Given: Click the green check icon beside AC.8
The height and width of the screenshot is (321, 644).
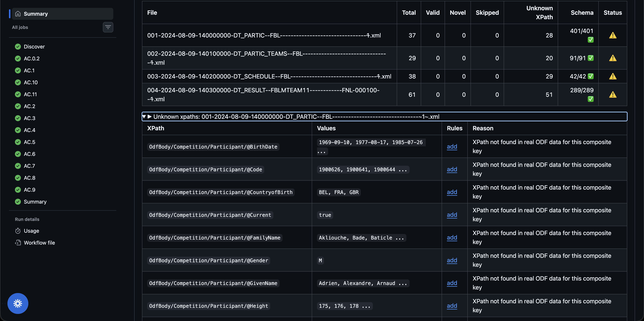Looking at the screenshot, I should tap(18, 178).
